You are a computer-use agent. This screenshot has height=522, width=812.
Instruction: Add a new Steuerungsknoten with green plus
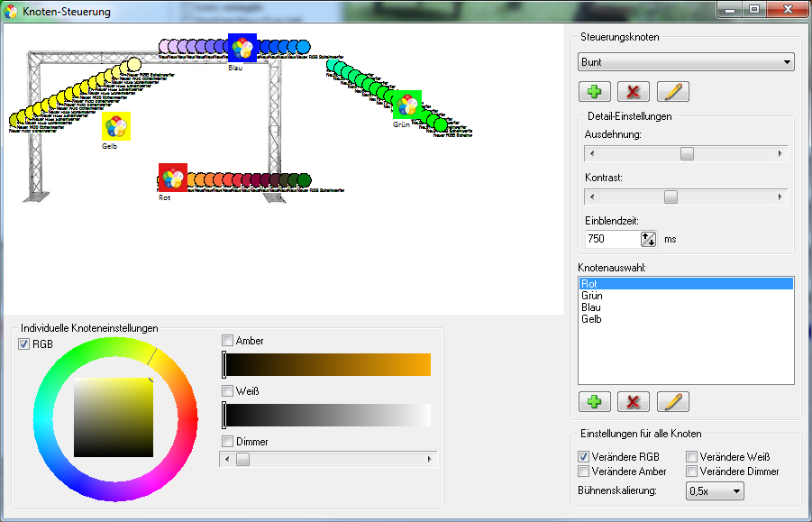(x=595, y=91)
